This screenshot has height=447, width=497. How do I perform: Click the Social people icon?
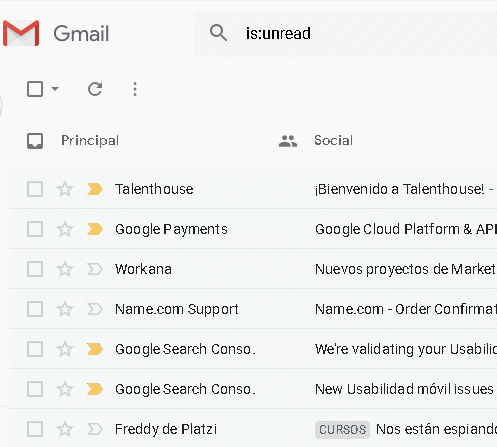pyautogui.click(x=288, y=141)
